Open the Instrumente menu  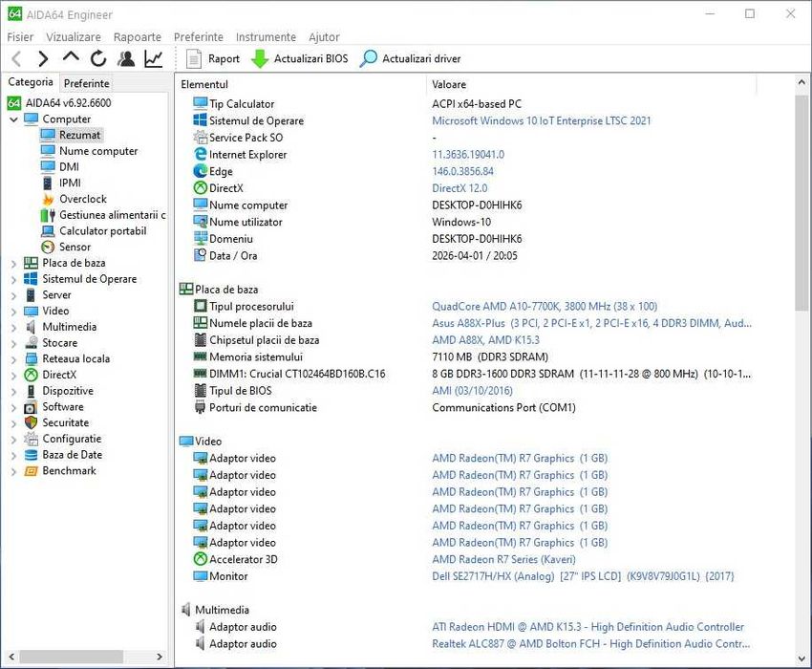pyautogui.click(x=266, y=36)
